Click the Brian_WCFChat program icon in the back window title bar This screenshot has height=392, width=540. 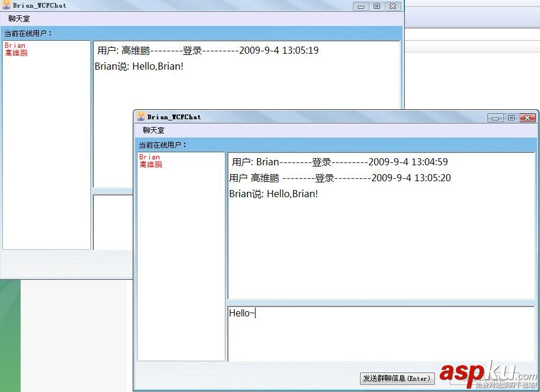coord(7,5)
